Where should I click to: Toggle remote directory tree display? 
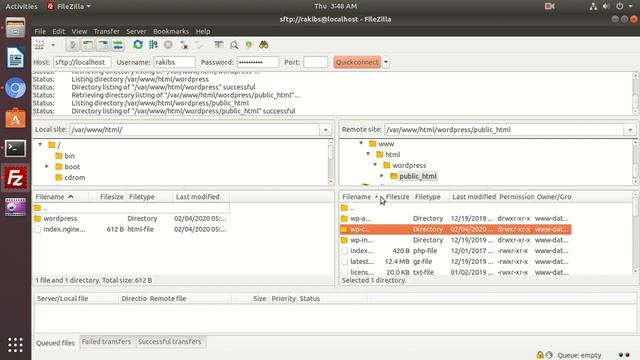point(103,45)
